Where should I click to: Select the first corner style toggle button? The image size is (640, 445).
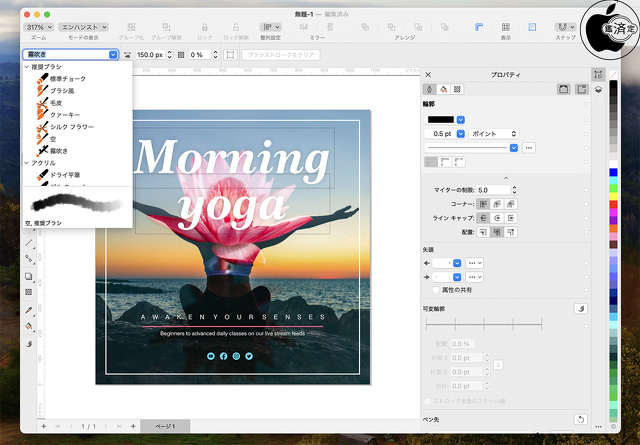[x=483, y=203]
